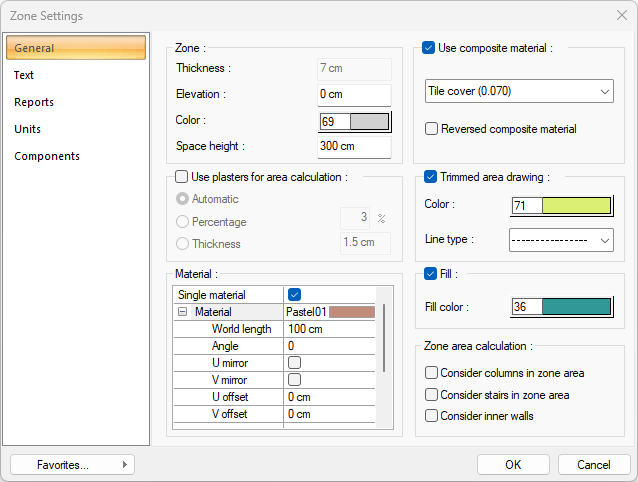Enable Reversed composite material
The width and height of the screenshot is (638, 482).
(432, 129)
